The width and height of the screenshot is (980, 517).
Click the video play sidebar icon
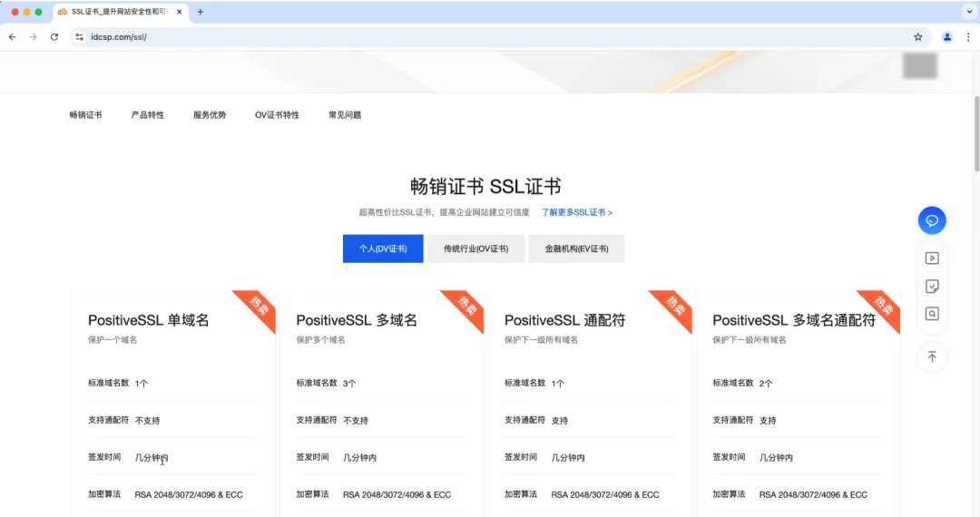pos(932,258)
